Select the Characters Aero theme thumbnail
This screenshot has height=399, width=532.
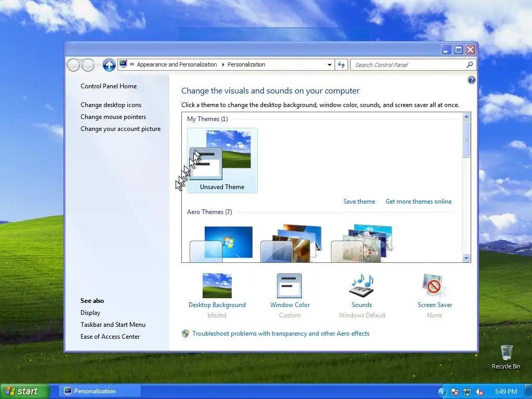click(362, 243)
